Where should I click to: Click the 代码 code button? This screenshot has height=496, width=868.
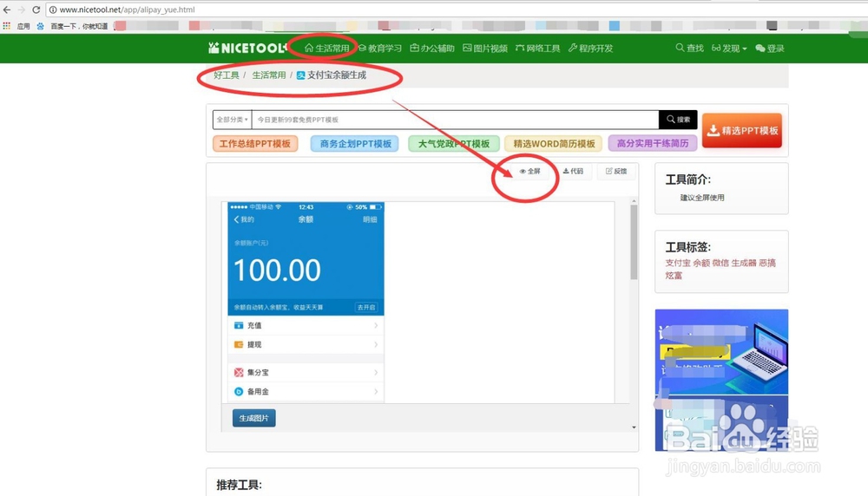click(x=573, y=172)
